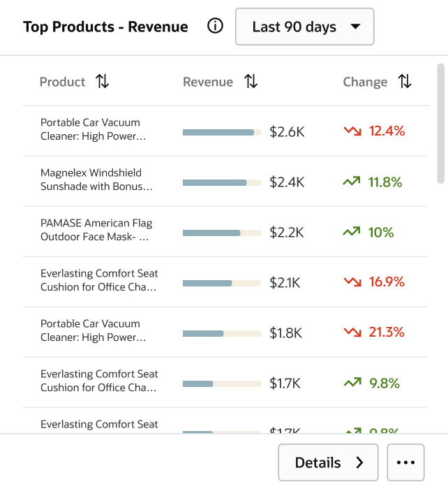Click the vertical scrollbar of the table
The height and width of the screenshot is (489, 448).
(440, 123)
